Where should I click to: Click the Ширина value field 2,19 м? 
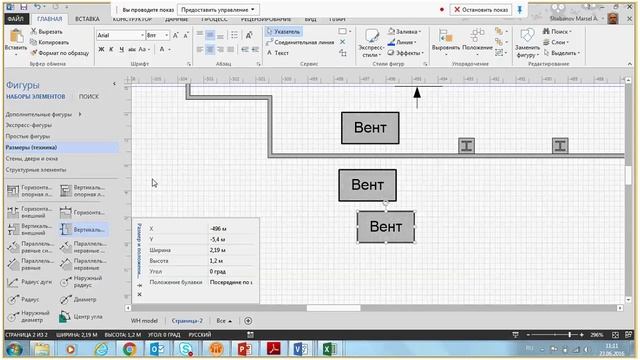tap(231, 250)
